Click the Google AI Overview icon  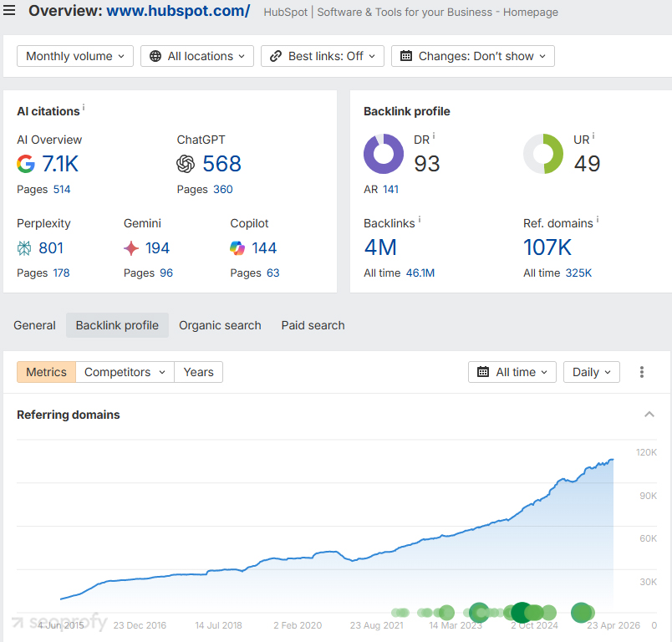pyautogui.click(x=26, y=164)
